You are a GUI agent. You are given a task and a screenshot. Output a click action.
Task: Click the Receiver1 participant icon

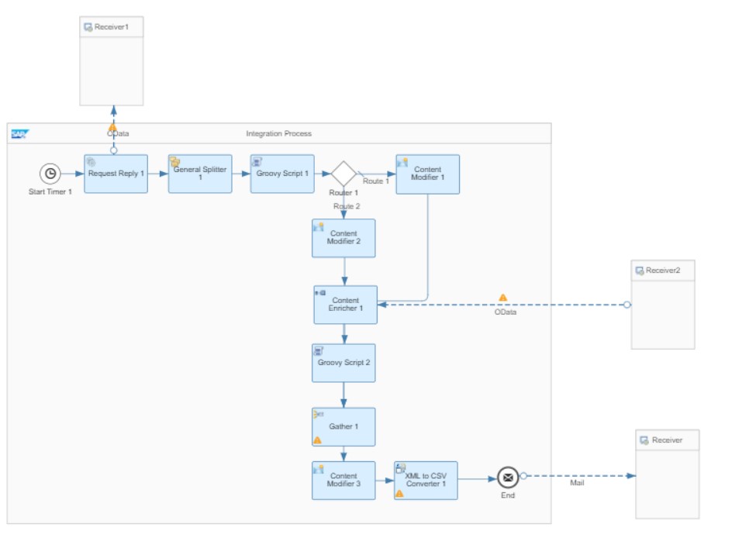pos(88,27)
